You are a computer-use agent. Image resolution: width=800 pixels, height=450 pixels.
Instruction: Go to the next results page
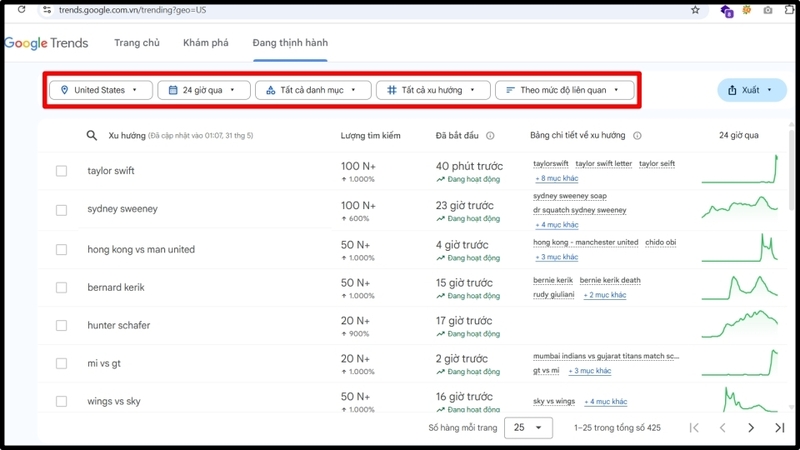[751, 427]
